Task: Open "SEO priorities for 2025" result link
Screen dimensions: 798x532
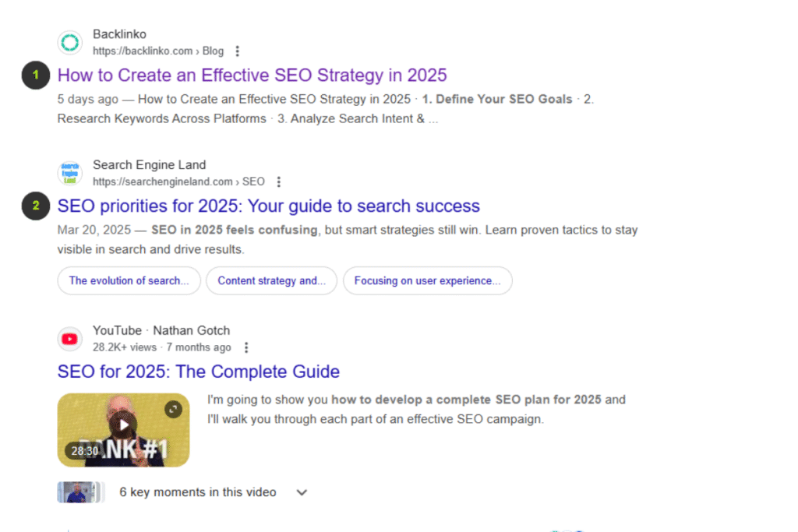Action: [268, 206]
